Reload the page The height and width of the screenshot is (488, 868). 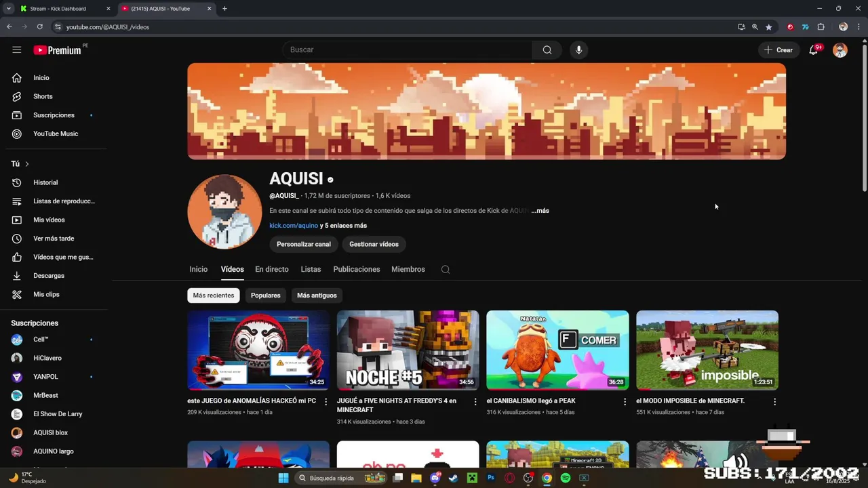click(40, 27)
